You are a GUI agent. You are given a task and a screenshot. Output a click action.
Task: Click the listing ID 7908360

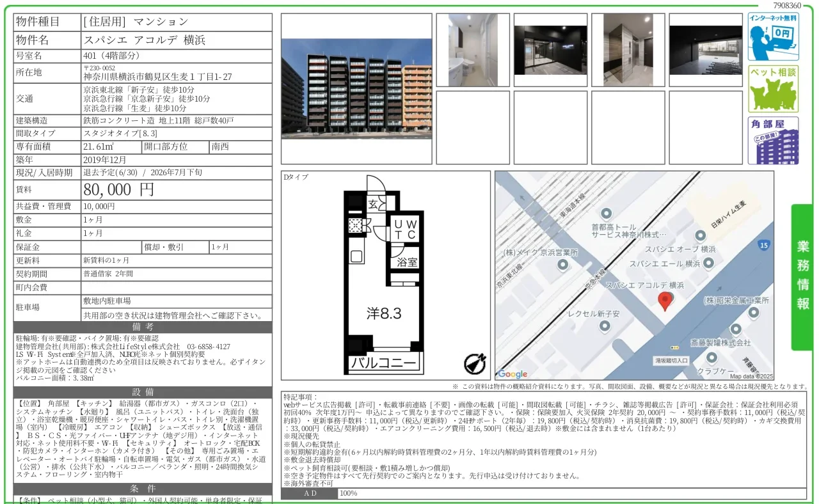coord(787,5)
